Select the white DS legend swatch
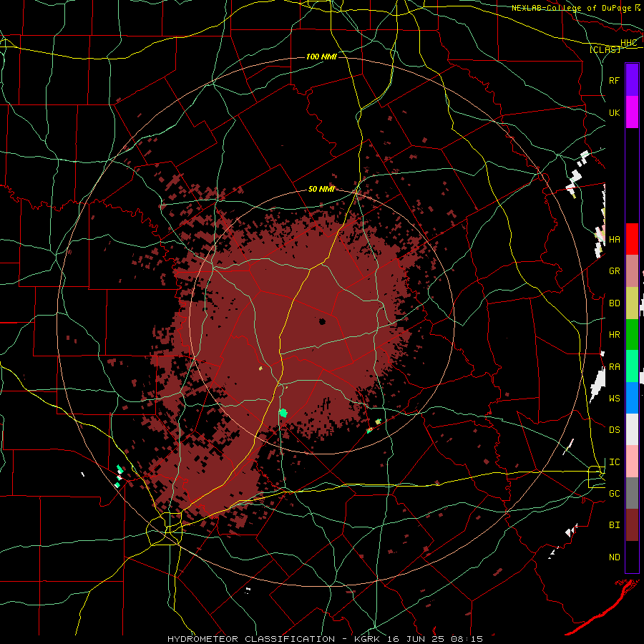The height and width of the screenshot is (644, 644). point(632,429)
